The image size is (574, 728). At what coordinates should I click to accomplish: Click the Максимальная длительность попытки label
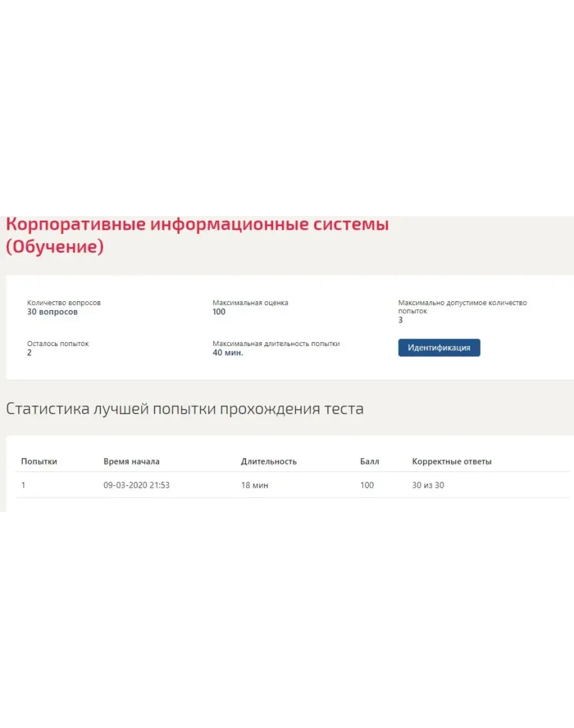pos(276,344)
